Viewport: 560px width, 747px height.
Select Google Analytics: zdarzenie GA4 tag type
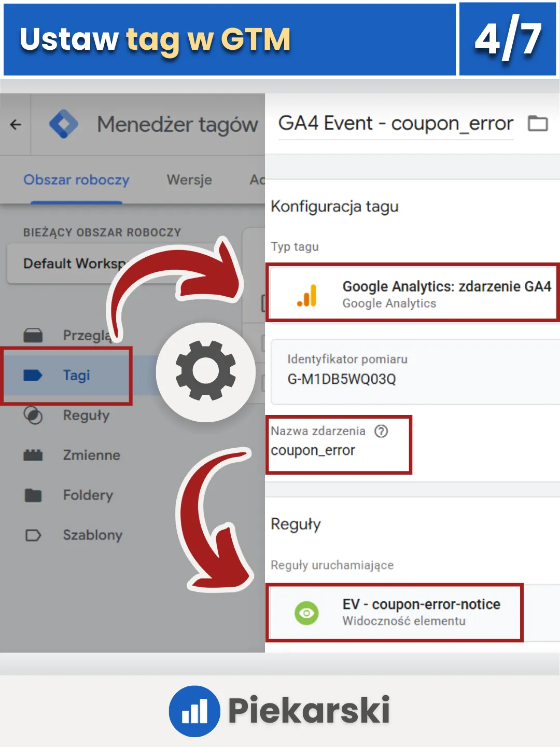click(x=413, y=294)
